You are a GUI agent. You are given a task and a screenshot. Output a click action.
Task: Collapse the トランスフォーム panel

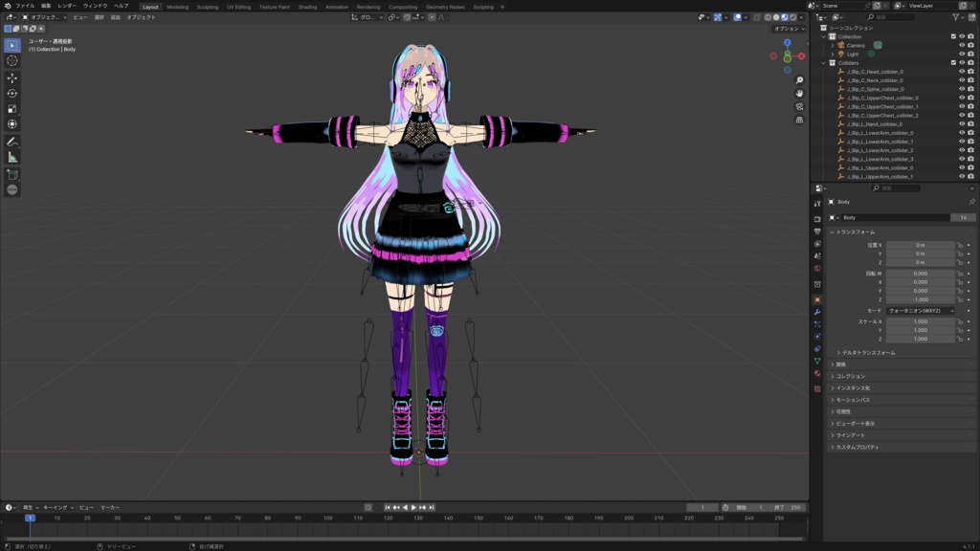[855, 232]
